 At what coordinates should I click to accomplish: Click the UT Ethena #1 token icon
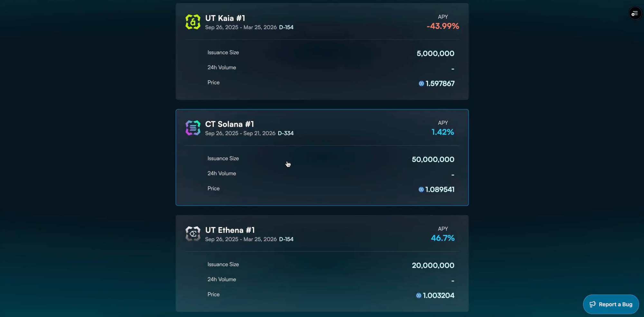coord(193,234)
